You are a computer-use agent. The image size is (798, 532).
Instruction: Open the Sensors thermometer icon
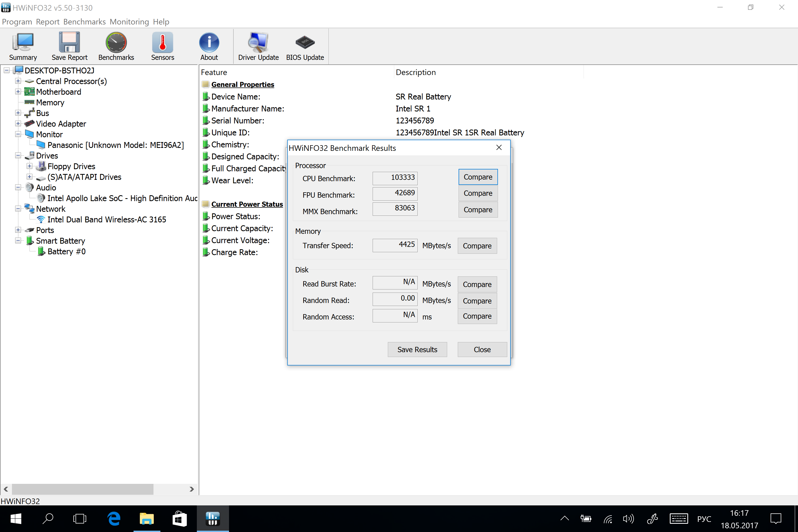tap(163, 42)
